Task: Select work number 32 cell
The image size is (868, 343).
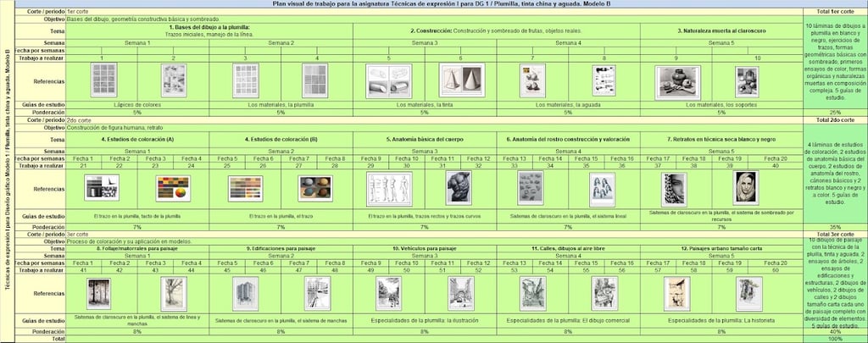Action: tap(478, 165)
